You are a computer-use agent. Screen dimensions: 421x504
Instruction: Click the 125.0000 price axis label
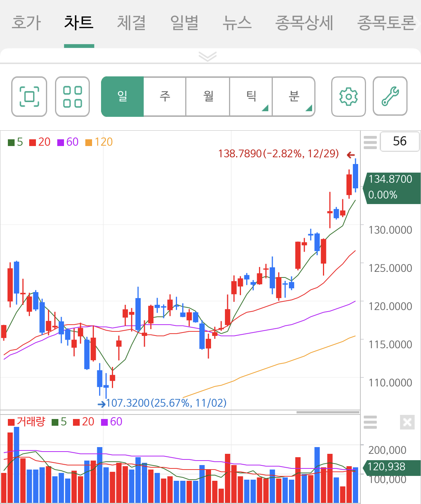pyautogui.click(x=390, y=268)
